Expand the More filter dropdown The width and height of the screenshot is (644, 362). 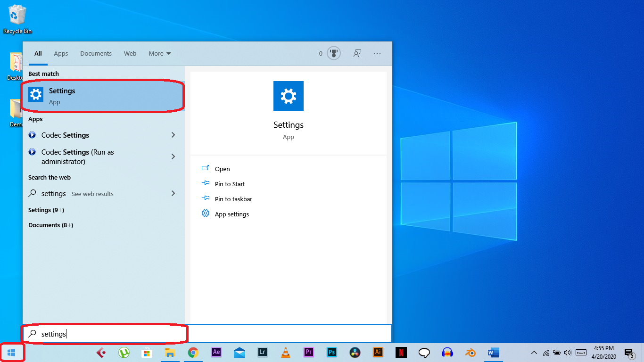click(159, 54)
